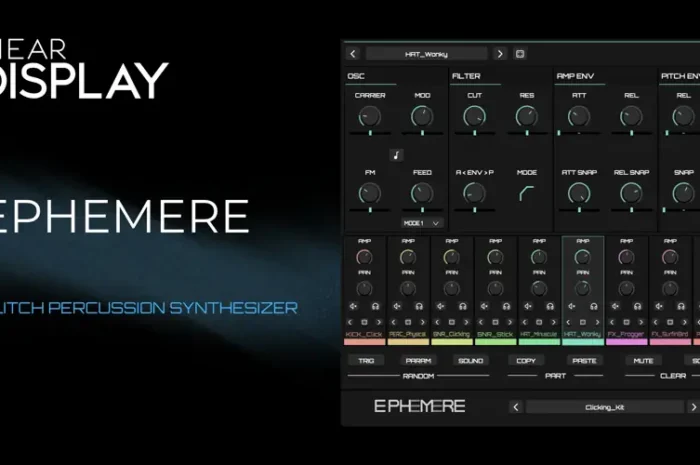Solo the SNR_Clicking channel with headphones icon
Viewport: 700px width, 465px height.
coord(463,306)
